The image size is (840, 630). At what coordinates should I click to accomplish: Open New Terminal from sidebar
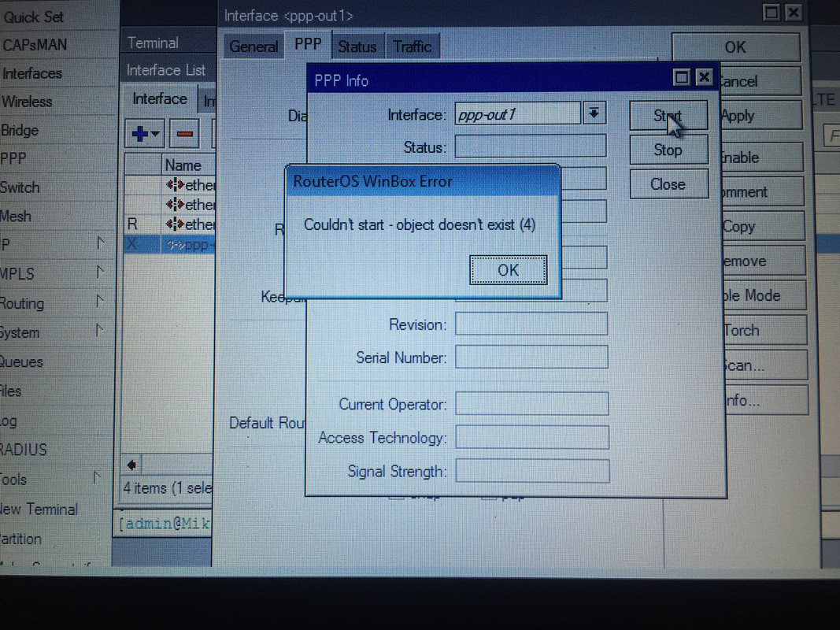[39, 509]
